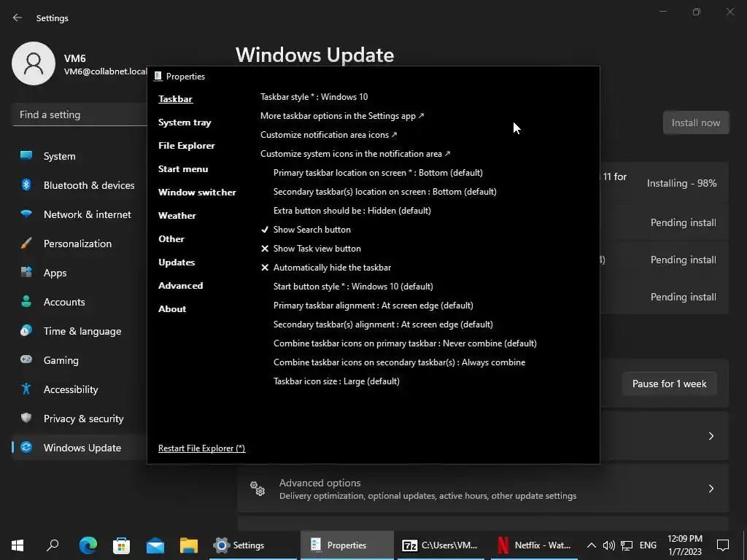The image size is (747, 560).
Task: Change Primary taskbar alignment option
Action: (x=373, y=306)
